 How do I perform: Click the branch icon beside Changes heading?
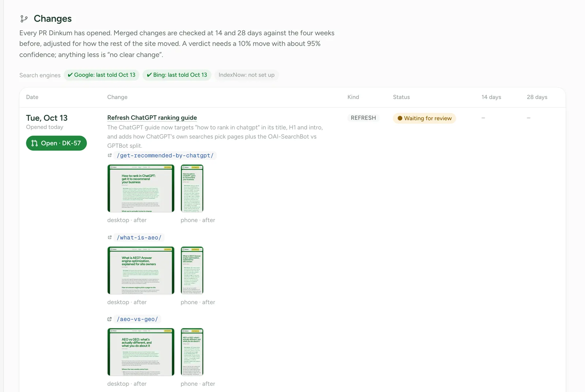coord(24,19)
